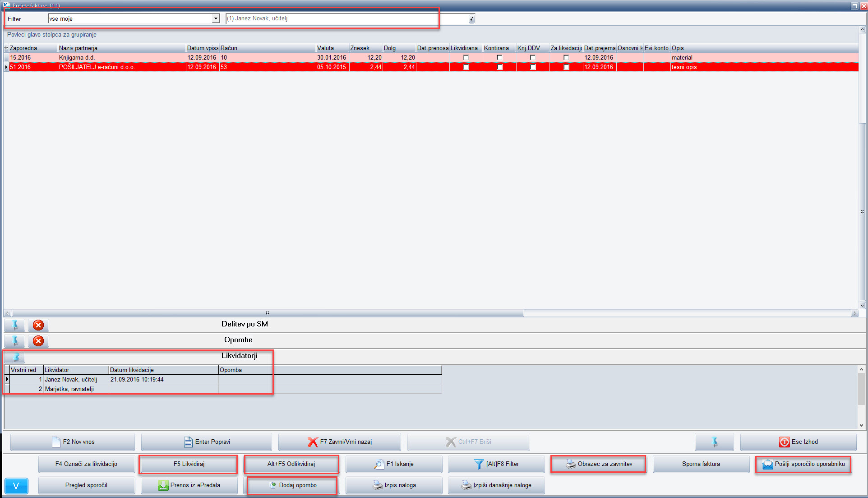Screen dimensions: 868x498
Task: Click Esc Izhod button
Action: tap(798, 442)
